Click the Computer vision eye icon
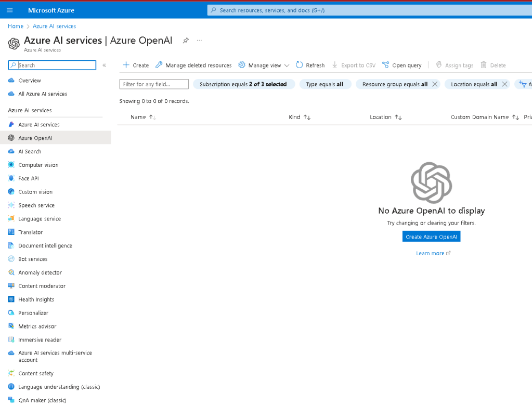 pyautogui.click(x=11, y=165)
